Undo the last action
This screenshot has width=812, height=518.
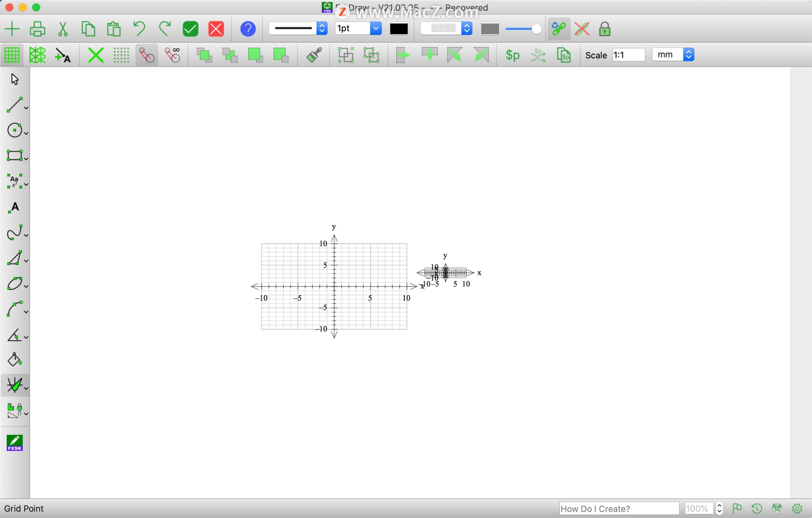coord(139,28)
